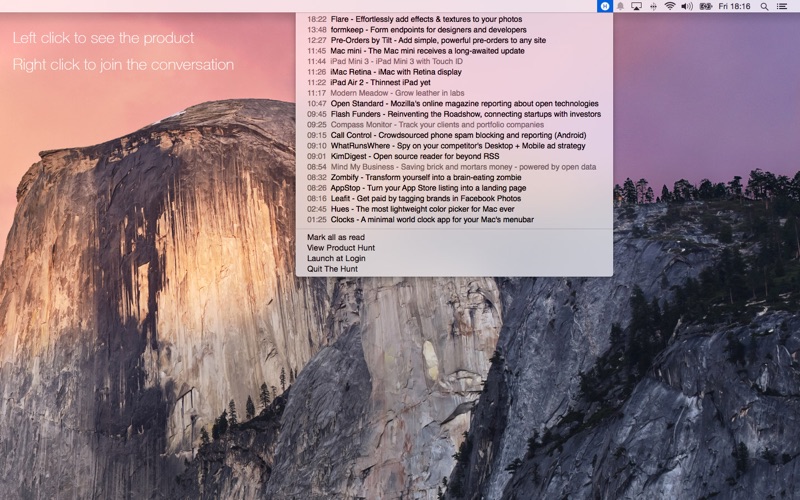Open the Fri 18:16 clock menu
This screenshot has width=800, height=500.
click(734, 6)
